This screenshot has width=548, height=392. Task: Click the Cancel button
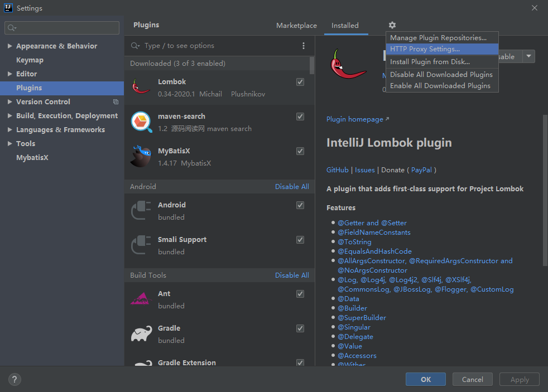click(473, 379)
